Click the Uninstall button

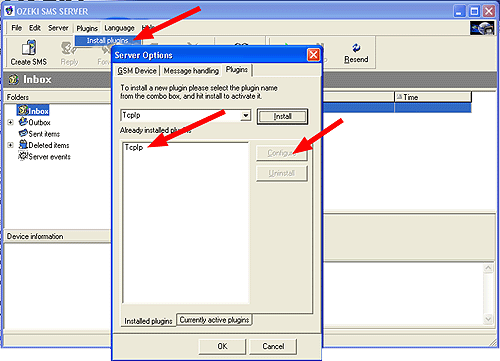[282, 173]
